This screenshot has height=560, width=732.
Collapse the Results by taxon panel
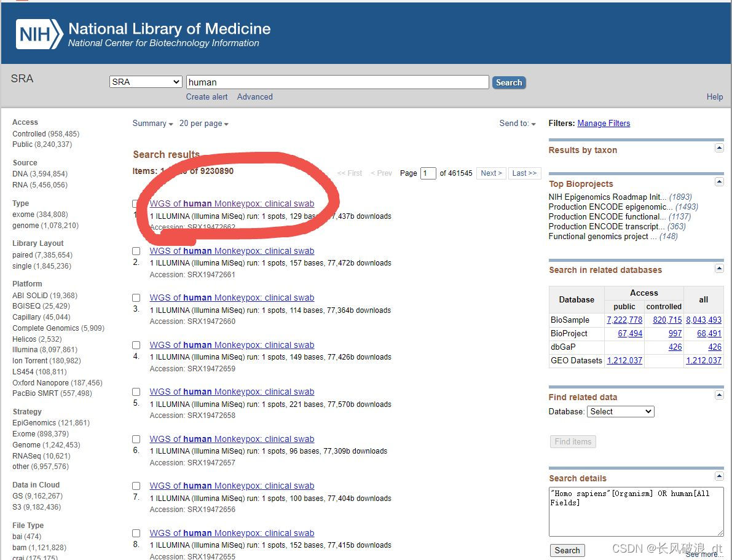click(x=719, y=148)
